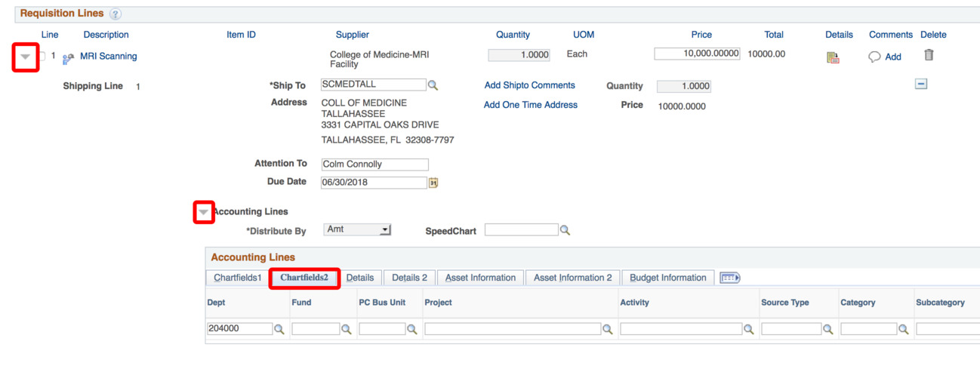Tick the line 1 selection checkbox

point(42,57)
